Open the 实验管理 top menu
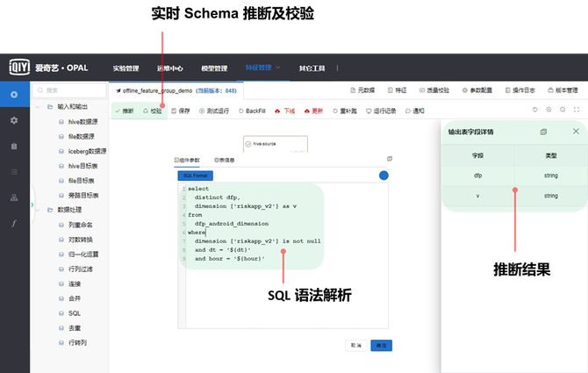Image resolution: width=588 pixels, height=373 pixels. 125,68
